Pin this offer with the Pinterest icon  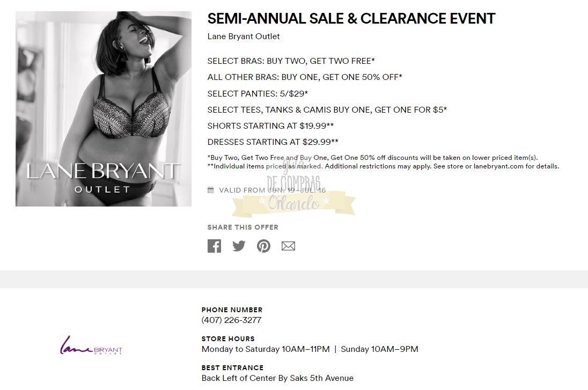(263, 246)
